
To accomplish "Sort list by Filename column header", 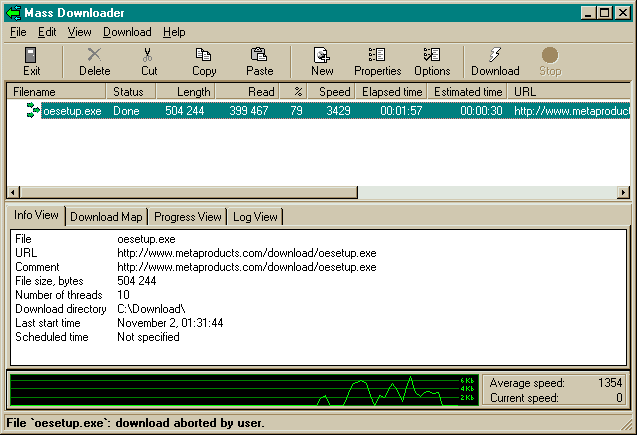I will click(x=56, y=92).
